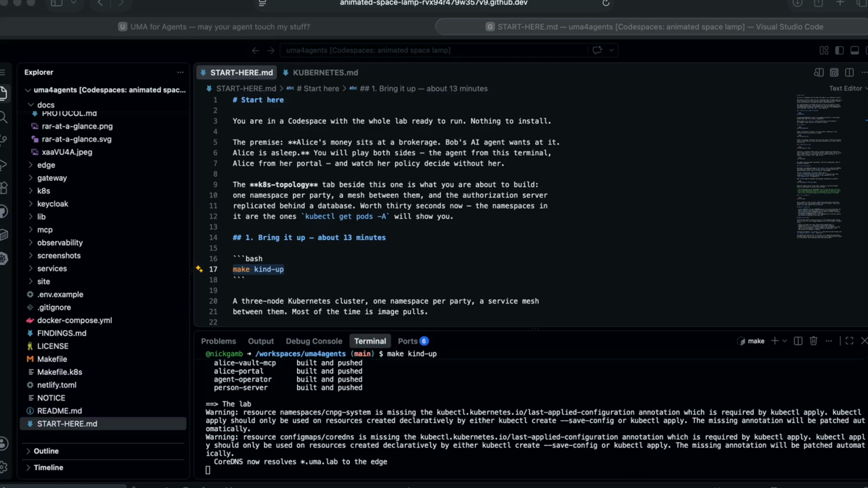Image resolution: width=868 pixels, height=488 pixels.
Task: Expand the screenshots folder
Action: (103, 256)
